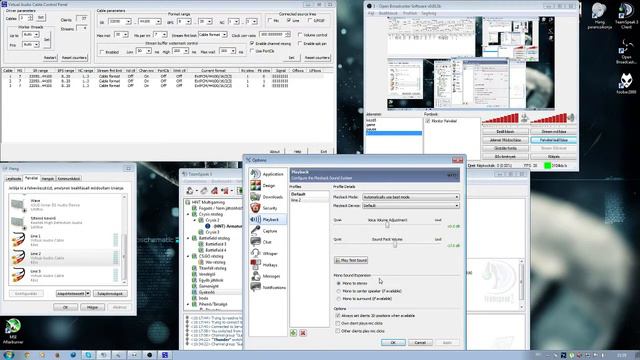Switch to the Lejátszás tab

click(13, 178)
